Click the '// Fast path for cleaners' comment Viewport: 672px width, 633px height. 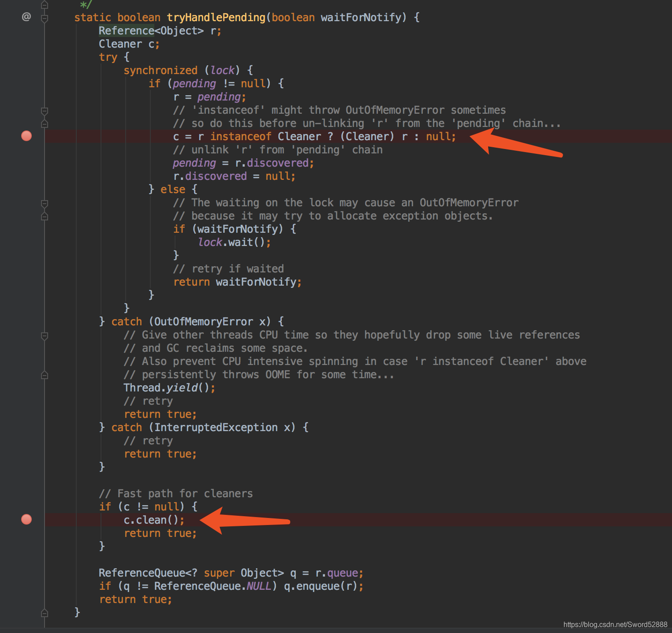click(x=176, y=493)
